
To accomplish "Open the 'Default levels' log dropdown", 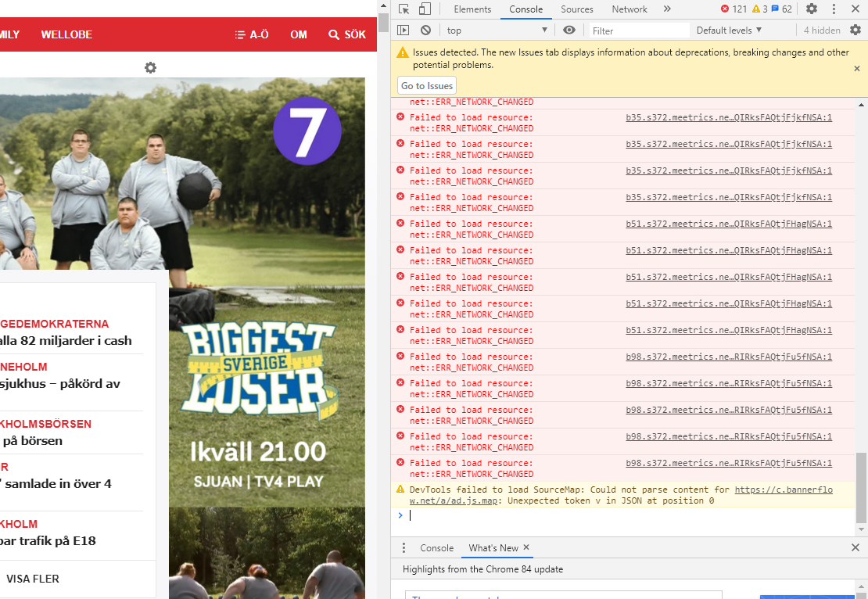I will coord(729,30).
